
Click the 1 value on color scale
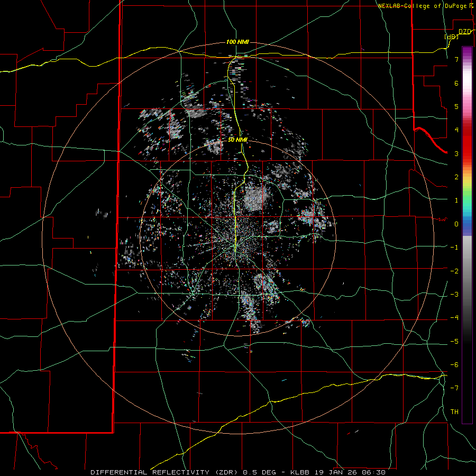pyautogui.click(x=456, y=200)
